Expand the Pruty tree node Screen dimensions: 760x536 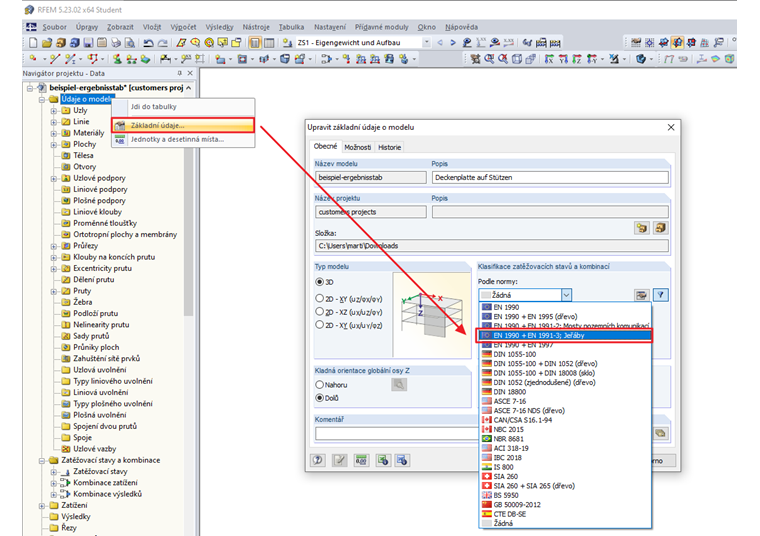pos(53,291)
